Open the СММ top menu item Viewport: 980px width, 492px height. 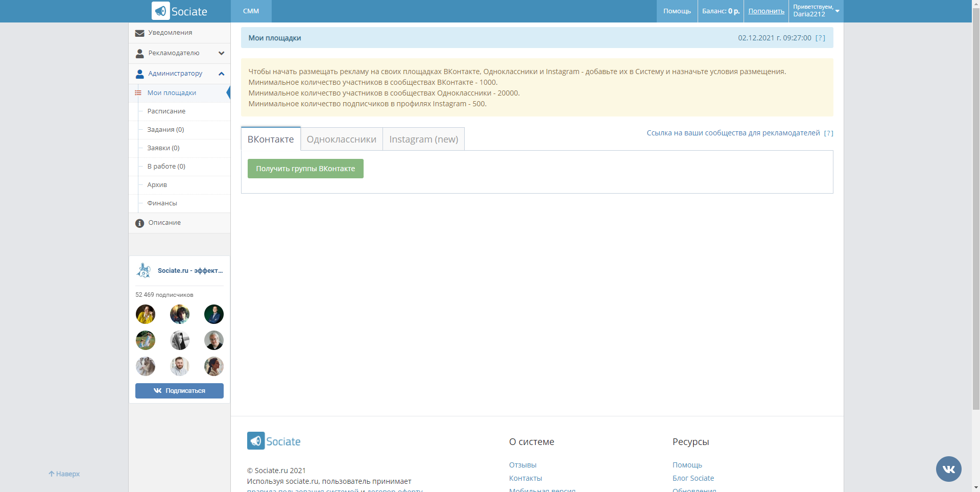point(251,11)
